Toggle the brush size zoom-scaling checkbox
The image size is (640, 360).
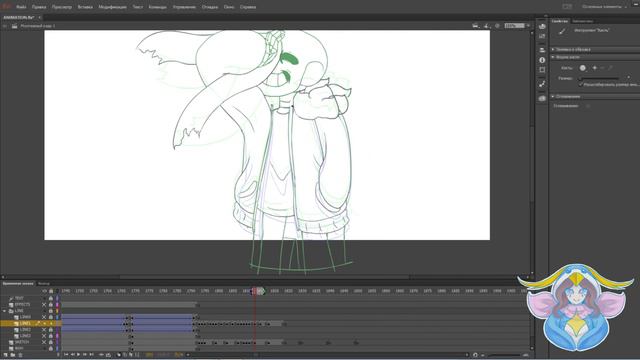(x=581, y=84)
